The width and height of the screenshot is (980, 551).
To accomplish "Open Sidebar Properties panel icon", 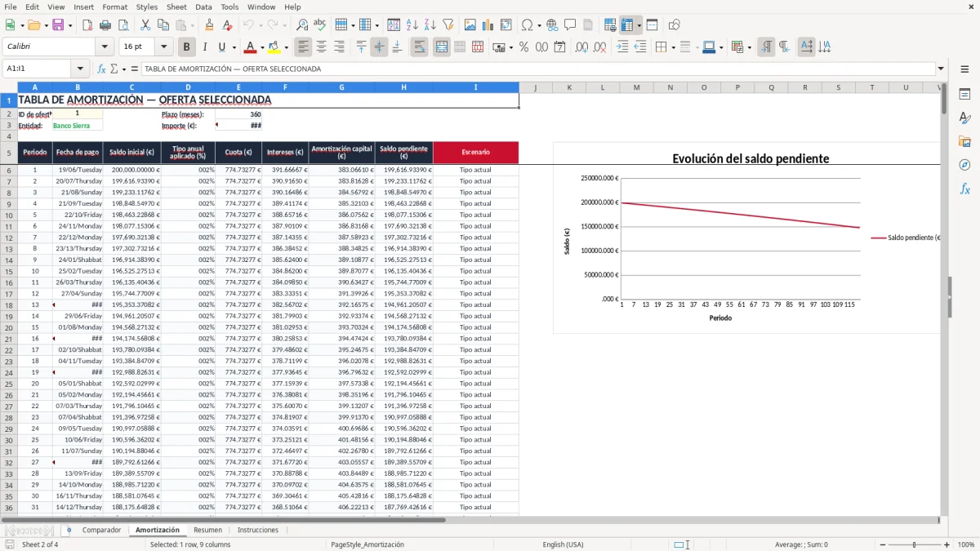I will 964,95.
